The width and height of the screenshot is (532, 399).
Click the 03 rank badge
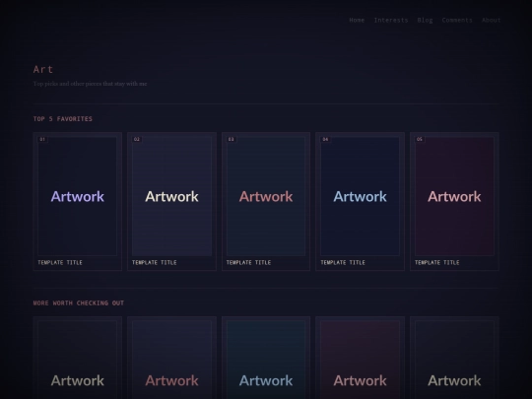tap(232, 139)
